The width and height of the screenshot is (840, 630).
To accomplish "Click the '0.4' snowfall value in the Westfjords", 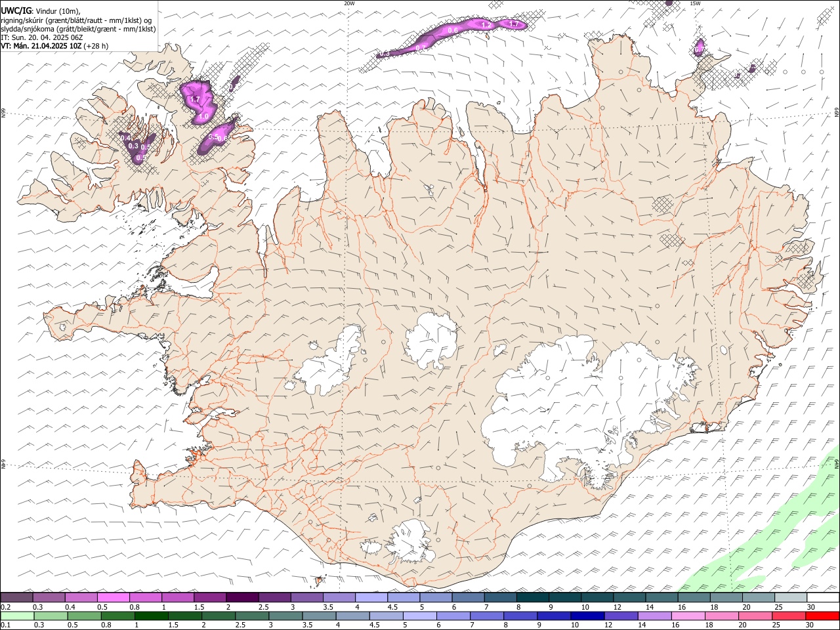I will [125, 137].
